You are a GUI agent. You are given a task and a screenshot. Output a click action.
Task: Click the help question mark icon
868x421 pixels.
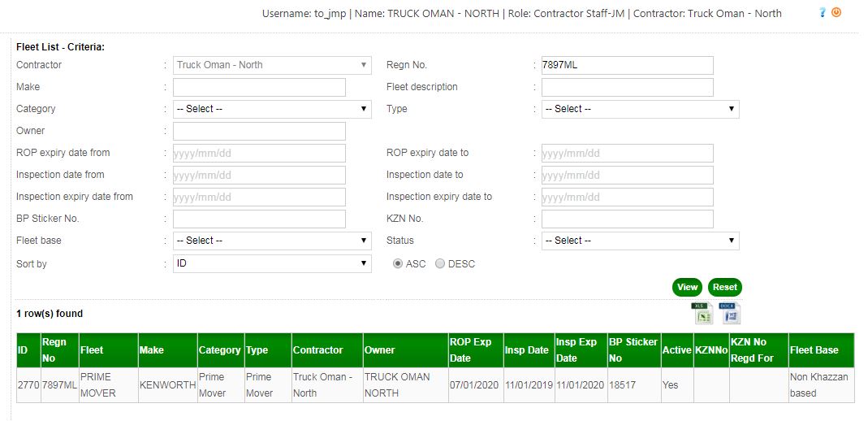click(823, 13)
